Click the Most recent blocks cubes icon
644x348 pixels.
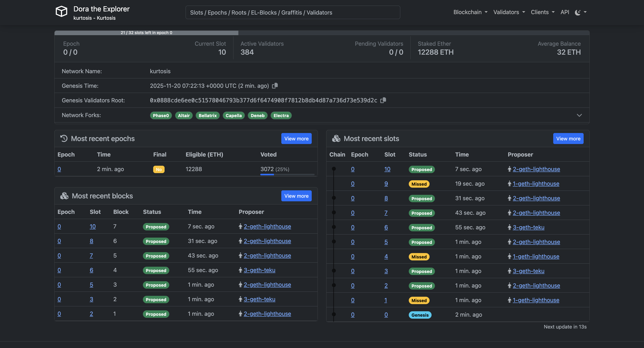(x=64, y=196)
